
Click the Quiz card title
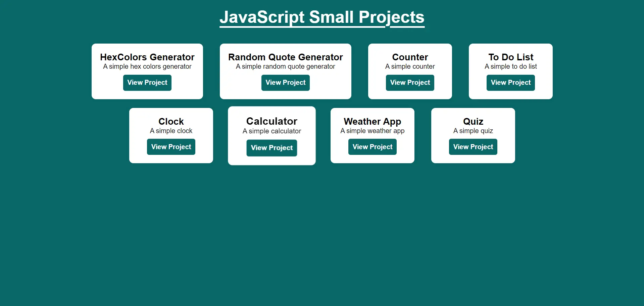coord(473,121)
